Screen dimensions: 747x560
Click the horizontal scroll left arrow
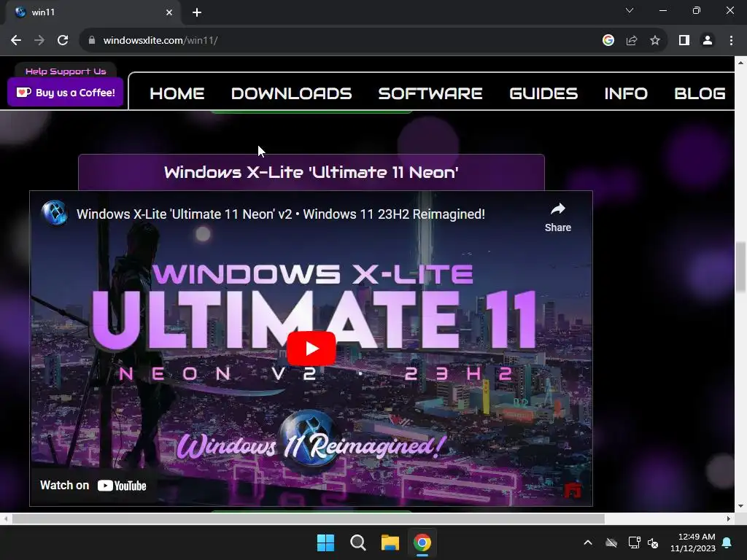(x=6, y=518)
